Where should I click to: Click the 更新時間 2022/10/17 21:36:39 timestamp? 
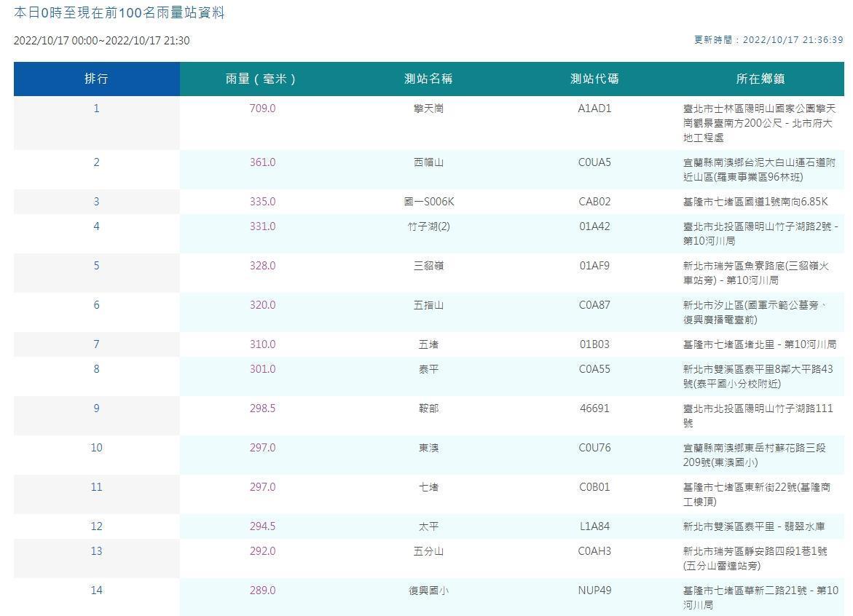pos(769,40)
